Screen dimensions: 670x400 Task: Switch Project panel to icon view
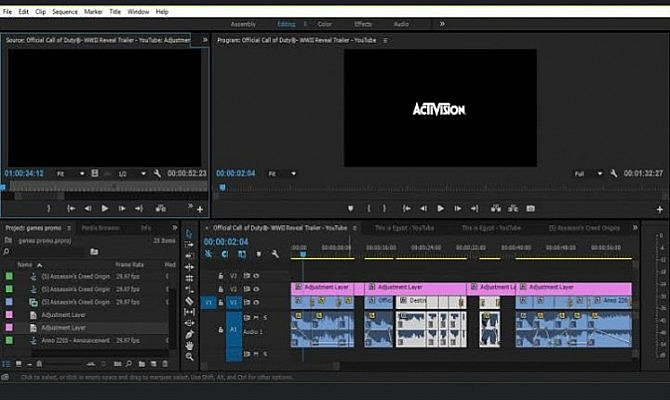tap(18, 364)
